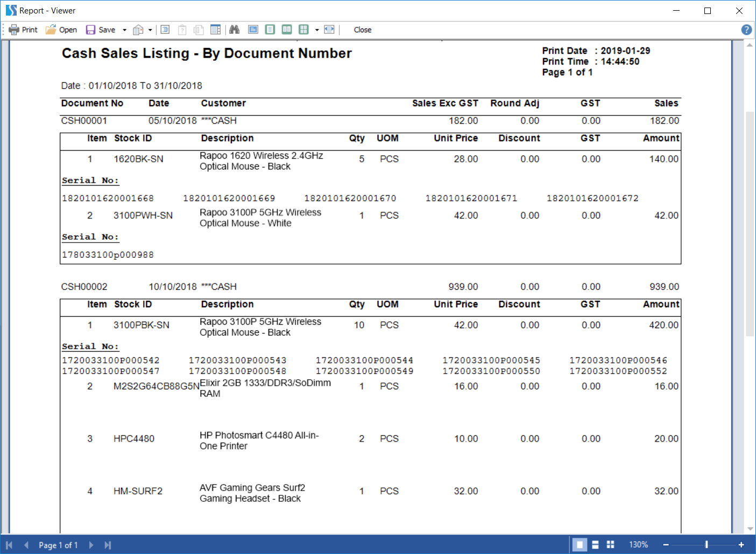Click the date range line '01/10/2018 To 31/10/2018'
Image resolution: width=756 pixels, height=554 pixels.
[145, 86]
